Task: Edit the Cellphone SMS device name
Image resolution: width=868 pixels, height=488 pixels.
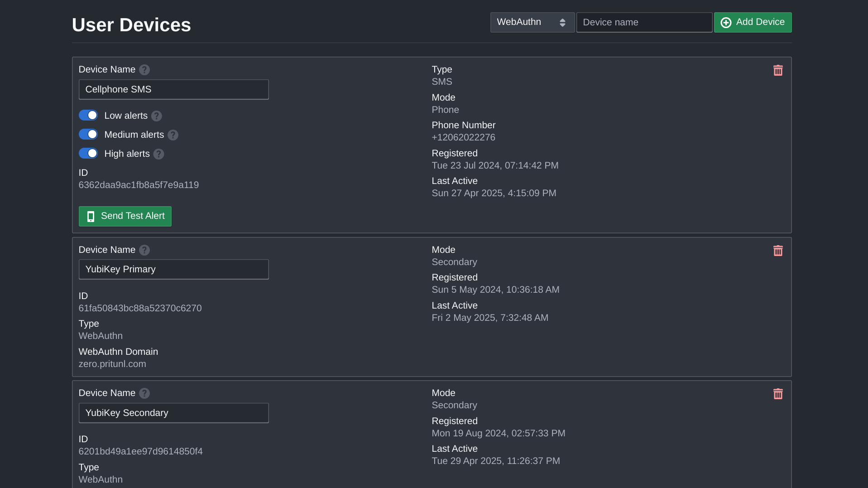Action: point(173,89)
